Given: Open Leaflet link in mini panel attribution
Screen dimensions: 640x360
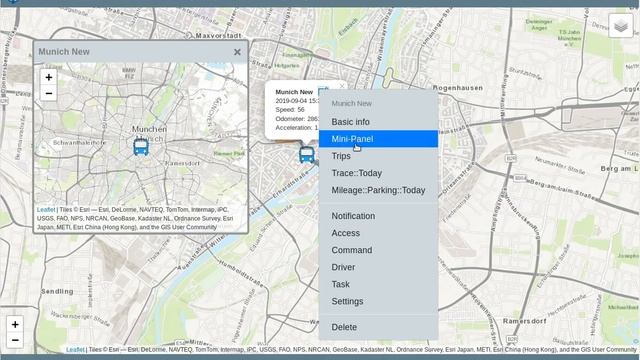Looking at the screenshot, I should coord(46,209).
